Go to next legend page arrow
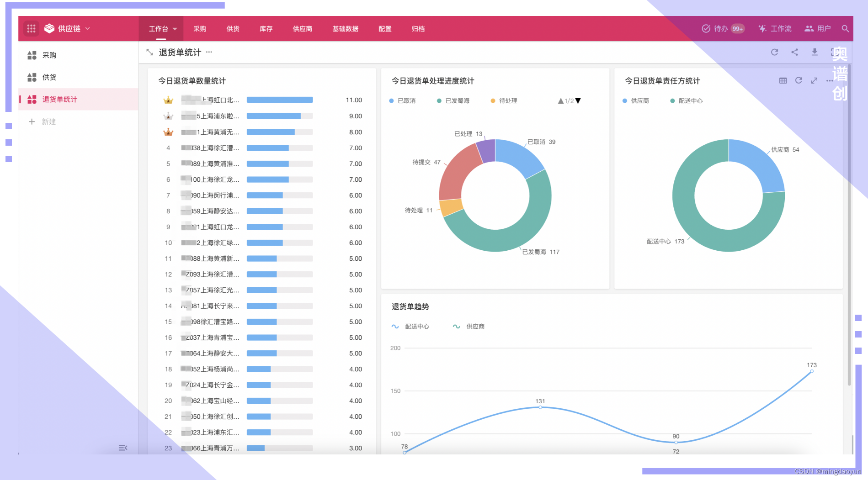Screen dimensions: 868x480 [578, 101]
